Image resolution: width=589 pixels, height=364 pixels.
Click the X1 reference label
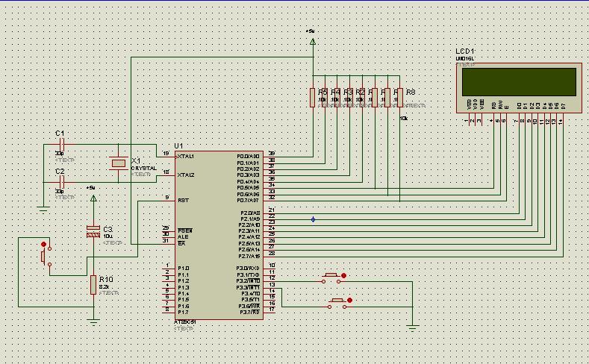coord(136,160)
